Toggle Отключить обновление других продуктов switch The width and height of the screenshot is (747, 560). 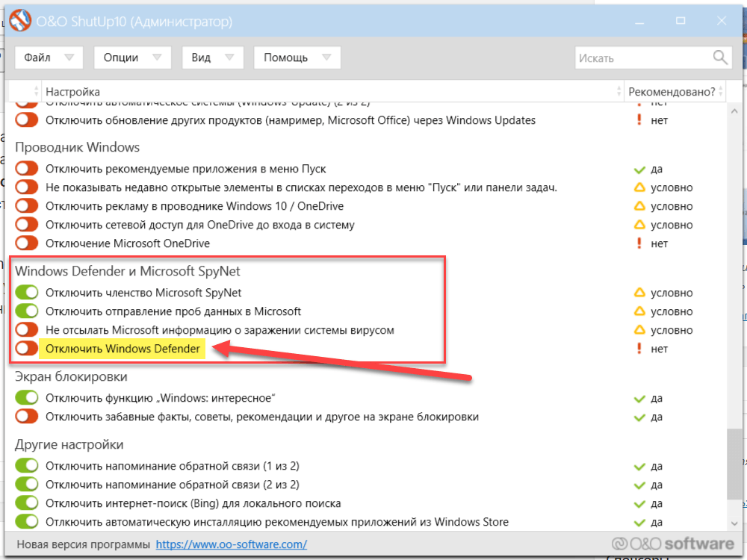[x=26, y=119]
